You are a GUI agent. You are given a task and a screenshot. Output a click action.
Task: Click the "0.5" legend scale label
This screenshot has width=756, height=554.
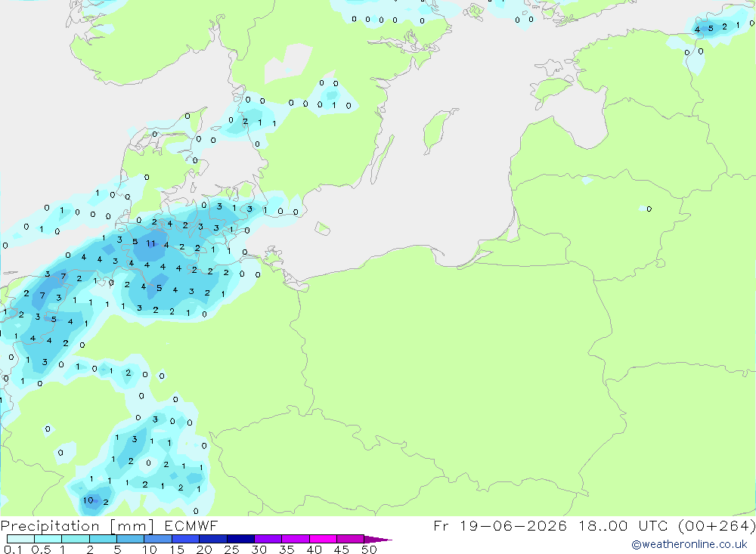point(41,549)
